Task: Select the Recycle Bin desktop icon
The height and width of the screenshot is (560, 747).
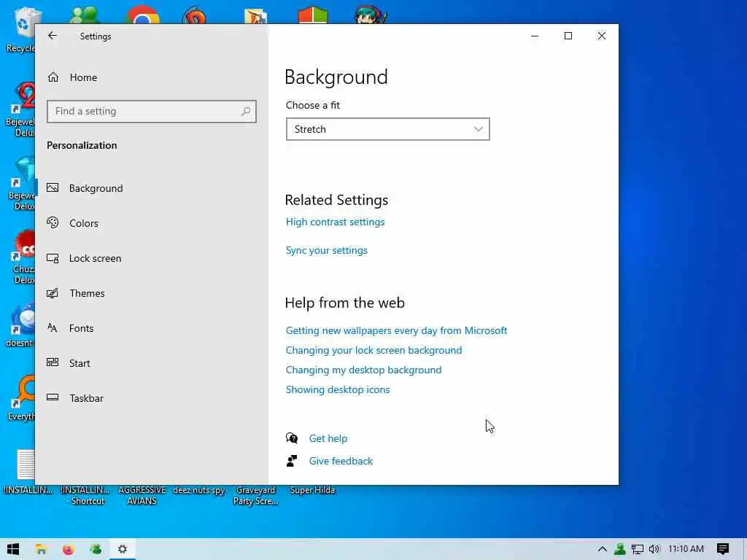Action: [21, 29]
